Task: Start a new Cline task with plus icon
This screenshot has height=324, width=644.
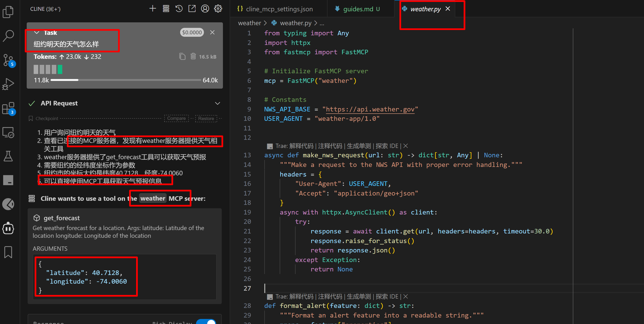Action: 152,9
